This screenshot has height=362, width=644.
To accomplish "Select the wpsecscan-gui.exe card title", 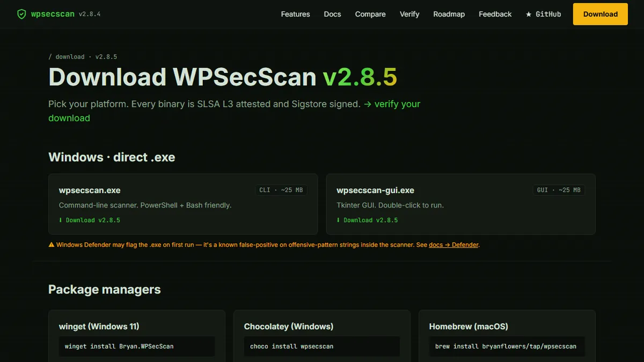I will click(x=375, y=190).
